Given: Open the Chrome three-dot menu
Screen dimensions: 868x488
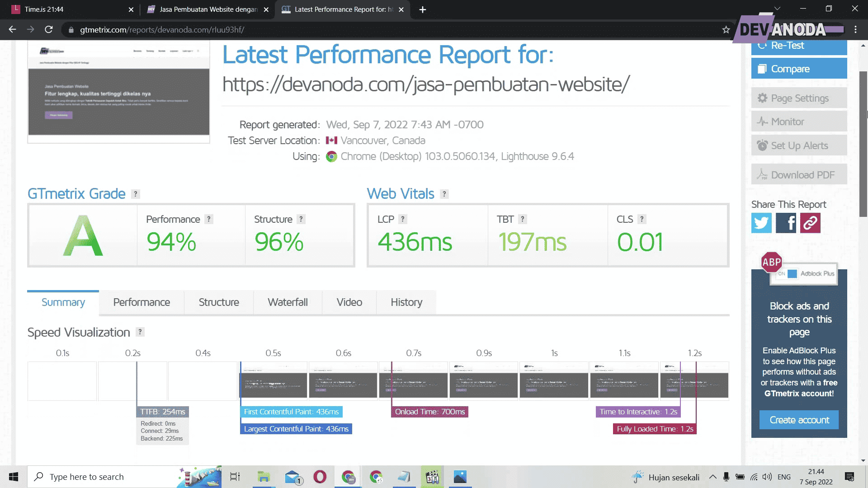Looking at the screenshot, I should (x=855, y=29).
